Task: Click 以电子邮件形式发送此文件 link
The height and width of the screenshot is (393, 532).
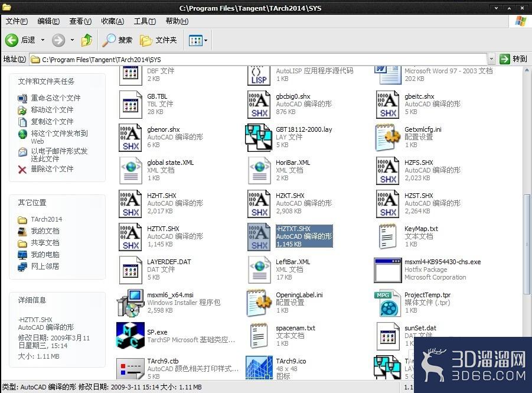Action: (60, 155)
